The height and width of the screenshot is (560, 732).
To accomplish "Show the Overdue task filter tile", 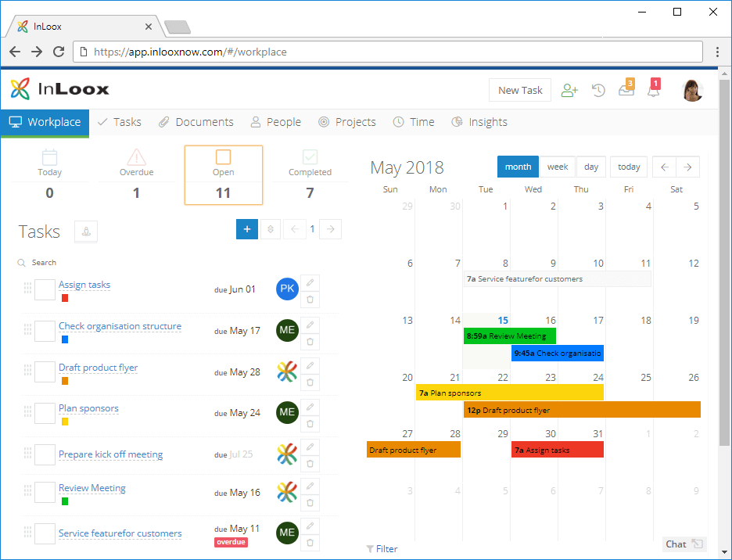I will pyautogui.click(x=136, y=174).
